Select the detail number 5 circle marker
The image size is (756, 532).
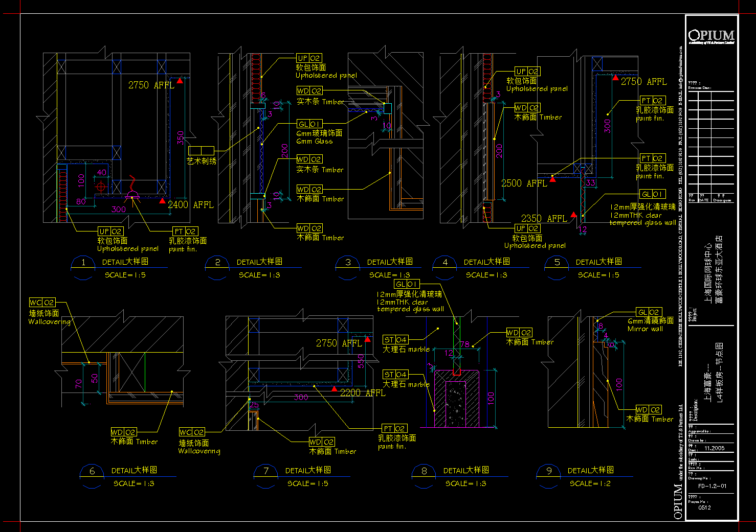point(557,263)
